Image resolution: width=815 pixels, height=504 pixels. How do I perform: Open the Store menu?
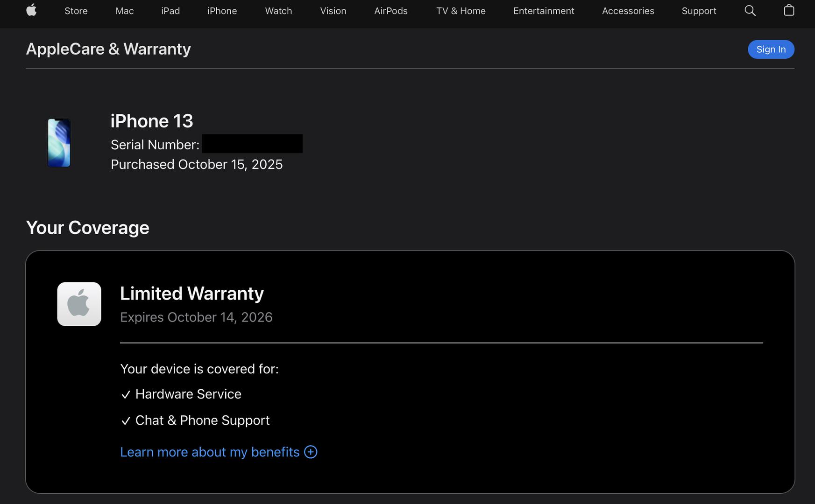coord(76,11)
